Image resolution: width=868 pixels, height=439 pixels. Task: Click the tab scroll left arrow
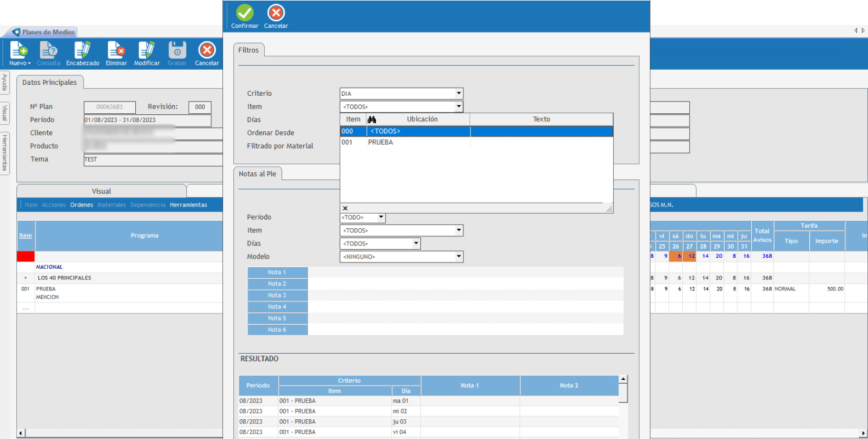(x=856, y=30)
